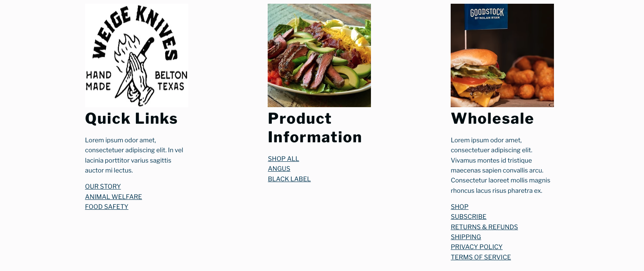Open the SUBSCRIBE link
The height and width of the screenshot is (271, 644).
click(x=468, y=217)
